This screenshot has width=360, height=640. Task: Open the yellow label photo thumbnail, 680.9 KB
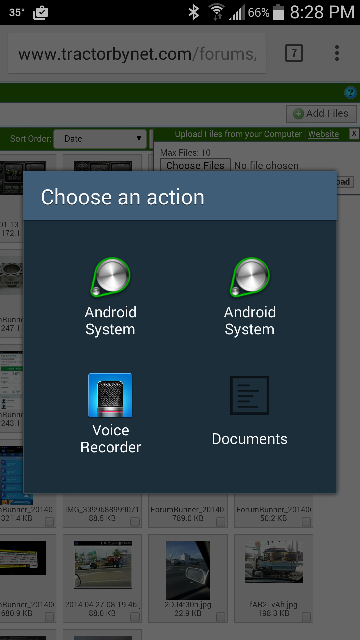click(x=23, y=558)
